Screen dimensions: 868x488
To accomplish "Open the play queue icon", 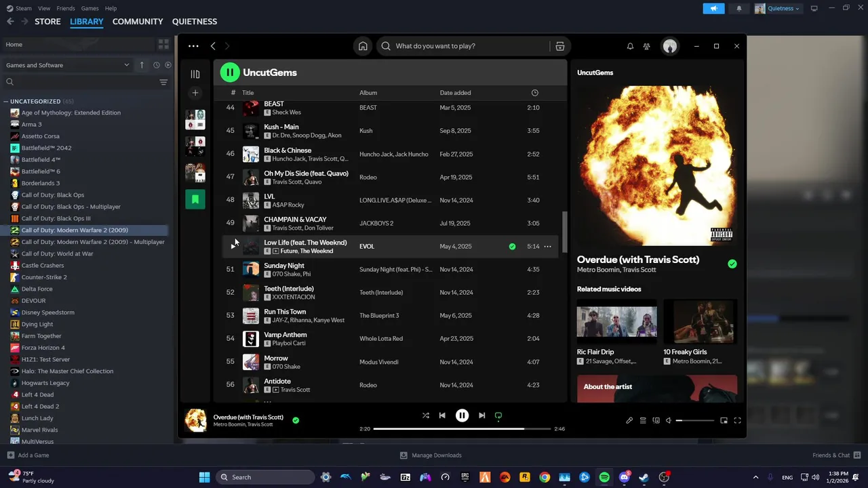I will click(643, 421).
